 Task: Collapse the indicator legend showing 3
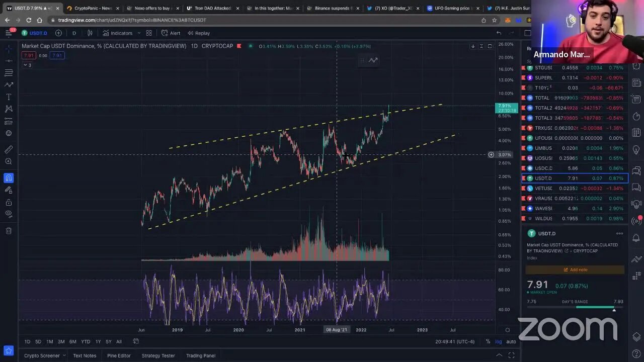click(x=27, y=65)
